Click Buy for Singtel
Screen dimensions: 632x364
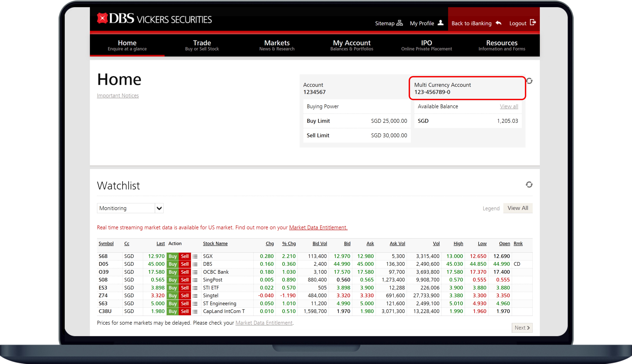173,295
